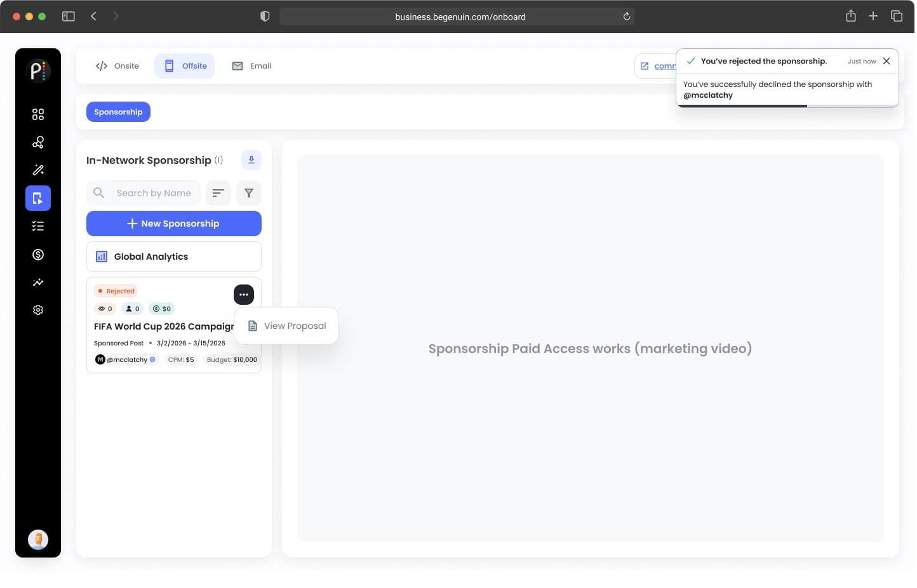Open a new Safari tab
This screenshot has height=588, width=917.
tap(873, 17)
